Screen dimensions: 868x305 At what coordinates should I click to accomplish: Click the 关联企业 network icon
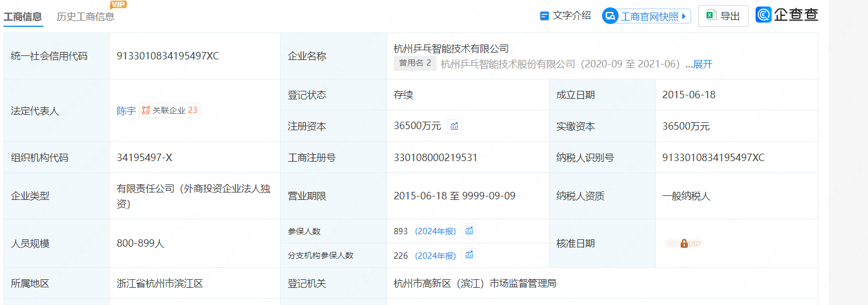coord(146,111)
